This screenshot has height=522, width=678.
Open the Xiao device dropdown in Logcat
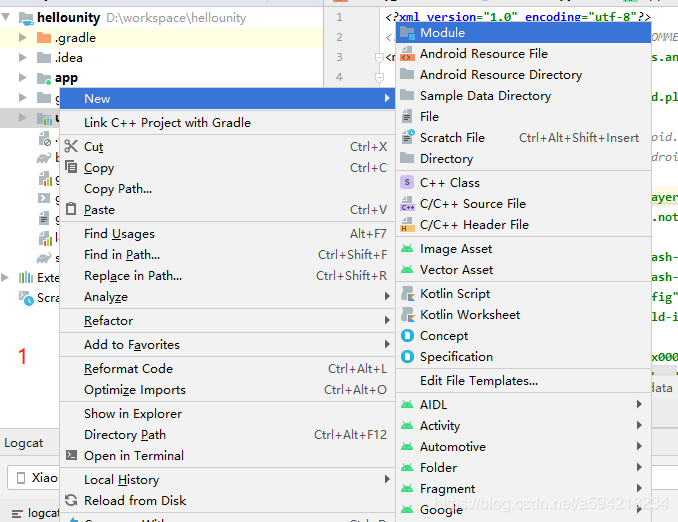pyautogui.click(x=33, y=477)
